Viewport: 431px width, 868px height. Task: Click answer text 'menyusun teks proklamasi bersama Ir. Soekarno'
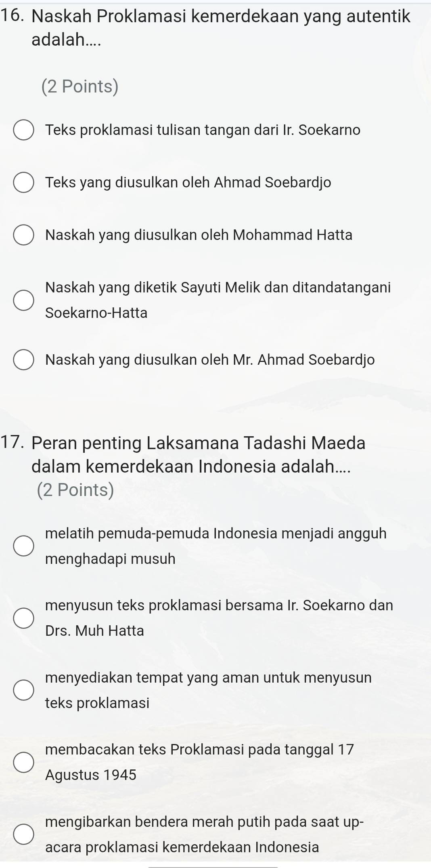(x=219, y=605)
